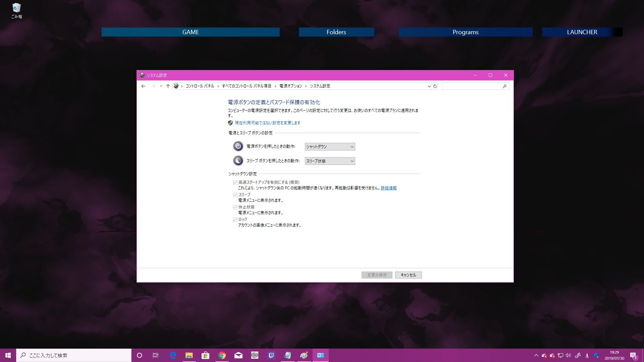Click the up-one-level arrow
The image size is (644, 362).
click(168, 86)
